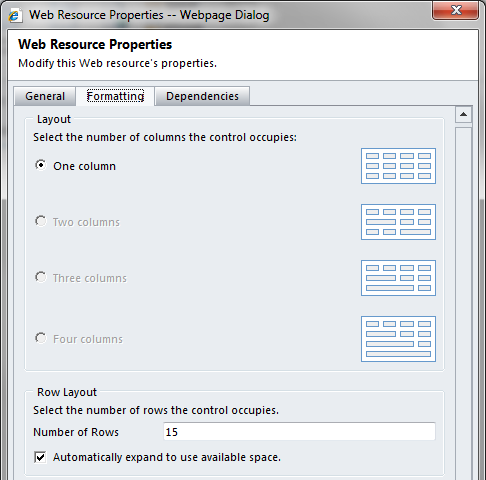Close the Web Resource Properties dialog
The image size is (486, 480).
(456, 11)
